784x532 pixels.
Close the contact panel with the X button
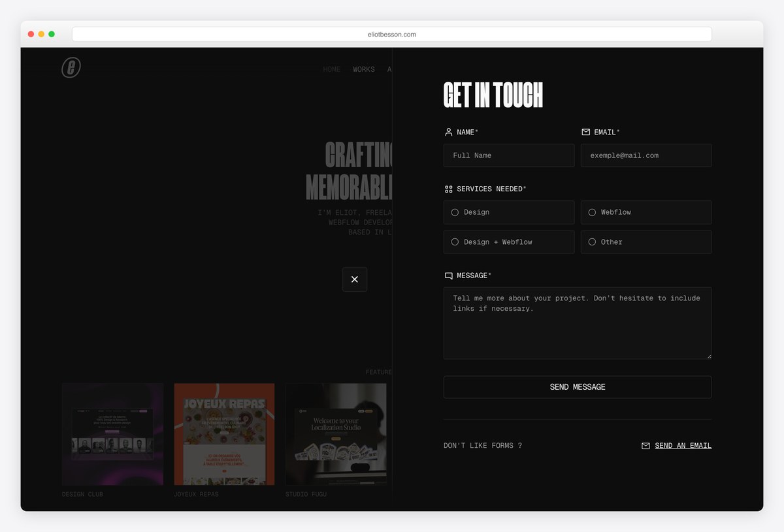point(355,279)
